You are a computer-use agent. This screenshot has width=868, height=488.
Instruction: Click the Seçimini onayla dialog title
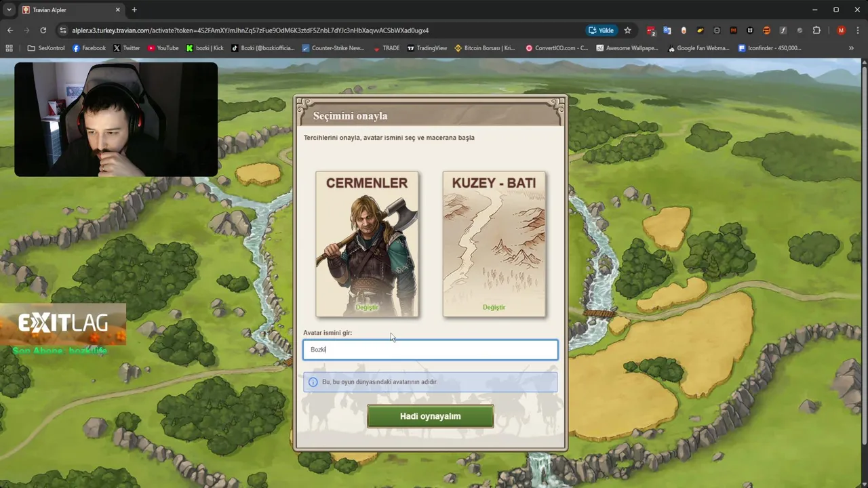point(350,116)
